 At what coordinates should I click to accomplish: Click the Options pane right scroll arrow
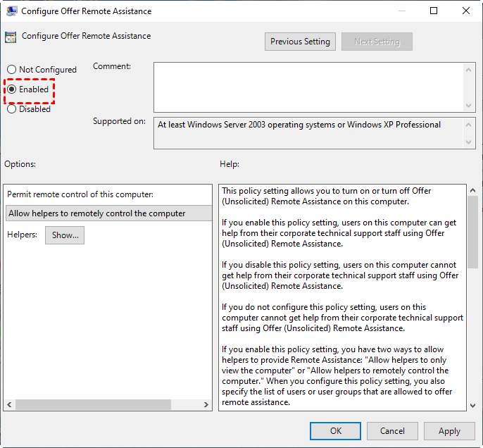click(206, 405)
